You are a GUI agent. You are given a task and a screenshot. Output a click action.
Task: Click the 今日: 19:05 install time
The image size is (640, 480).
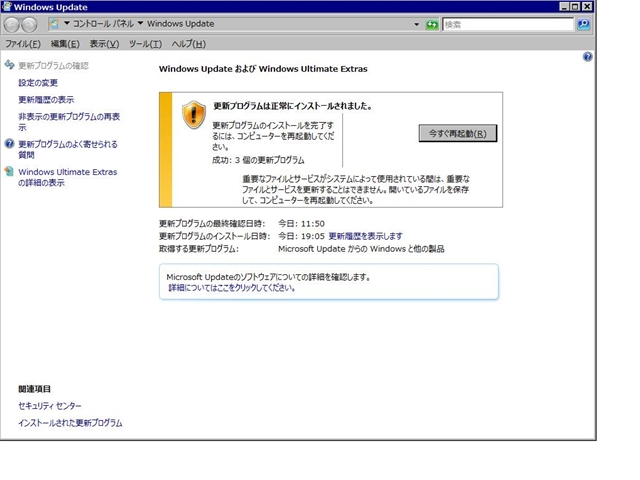(302, 236)
